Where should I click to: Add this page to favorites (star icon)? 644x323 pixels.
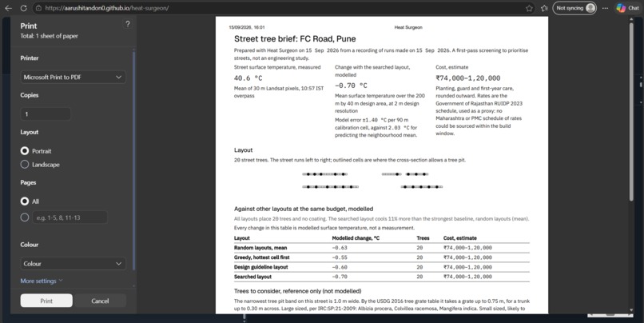click(x=529, y=8)
